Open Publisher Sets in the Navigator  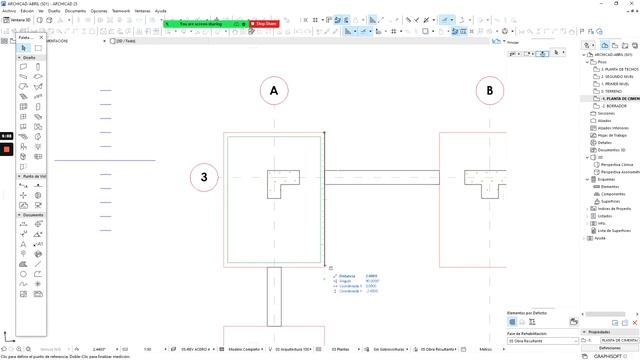635,45
